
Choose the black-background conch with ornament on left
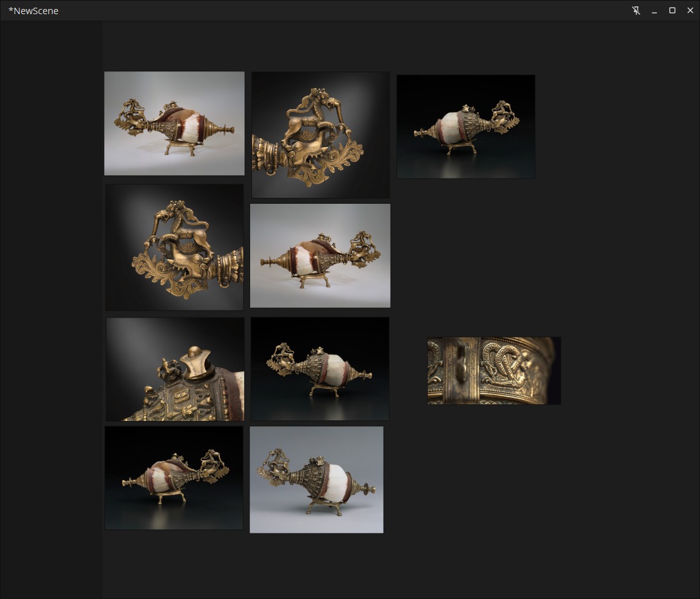tap(320, 369)
